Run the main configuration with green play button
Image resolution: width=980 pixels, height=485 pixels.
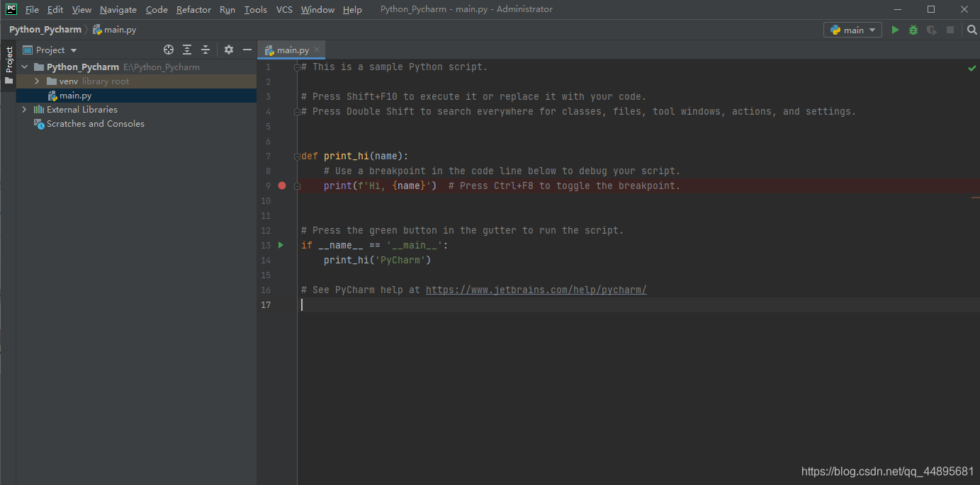click(x=895, y=30)
